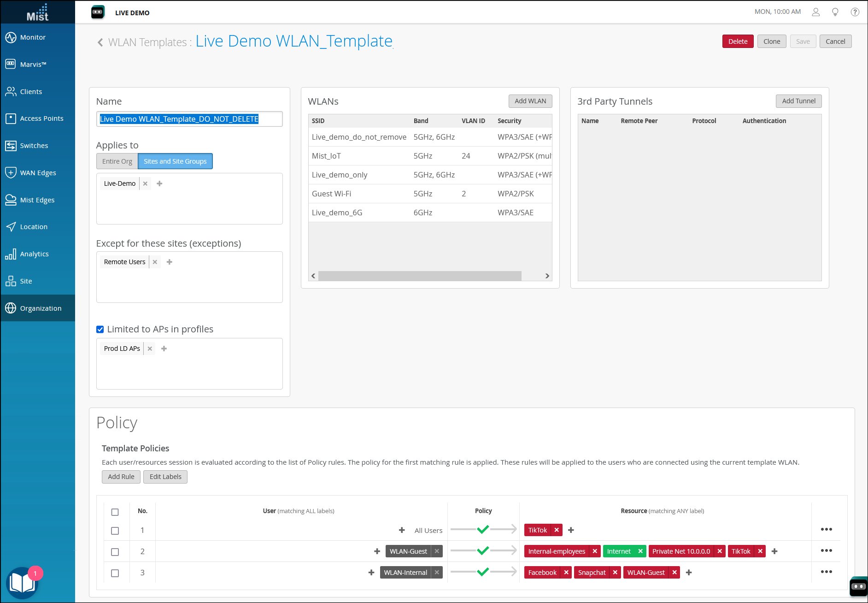Add resource label to rule 2

coord(774,551)
